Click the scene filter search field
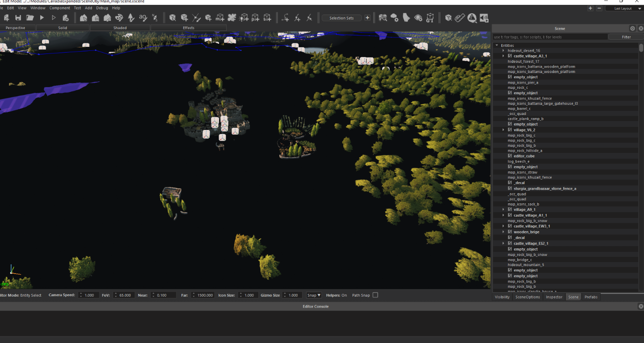 point(550,37)
